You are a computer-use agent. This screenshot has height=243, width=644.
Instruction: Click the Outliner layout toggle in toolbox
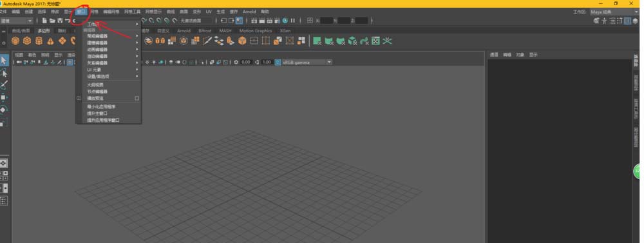[x=3, y=201]
